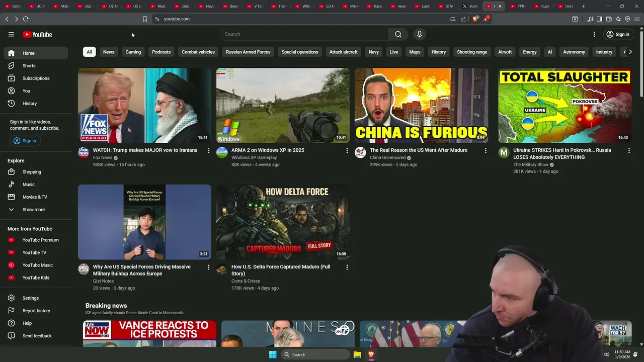The image size is (644, 362).
Task: Select the Russian Armed Forces chip
Action: 248,52
